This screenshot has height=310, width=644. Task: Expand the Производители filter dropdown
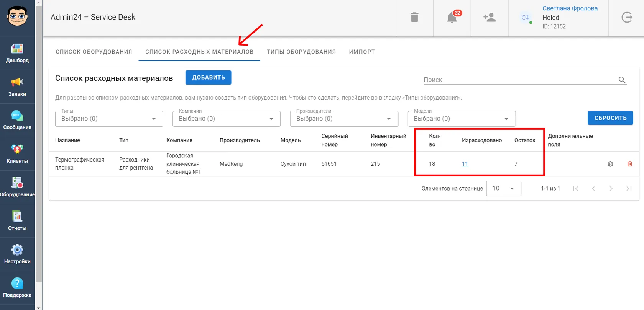(x=344, y=119)
